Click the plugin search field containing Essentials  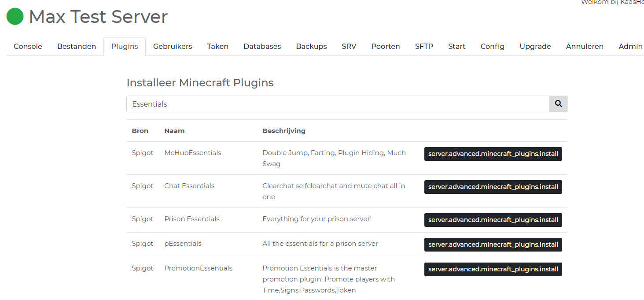click(338, 104)
